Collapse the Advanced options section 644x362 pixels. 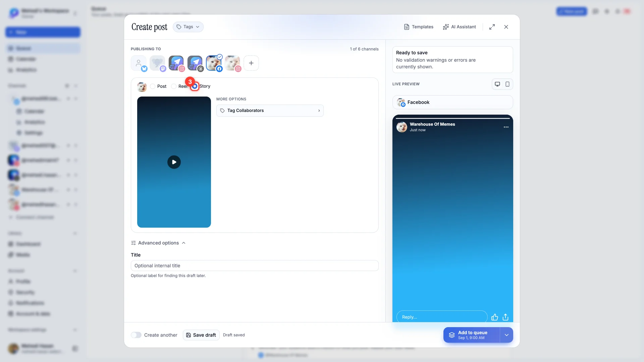coord(158,243)
